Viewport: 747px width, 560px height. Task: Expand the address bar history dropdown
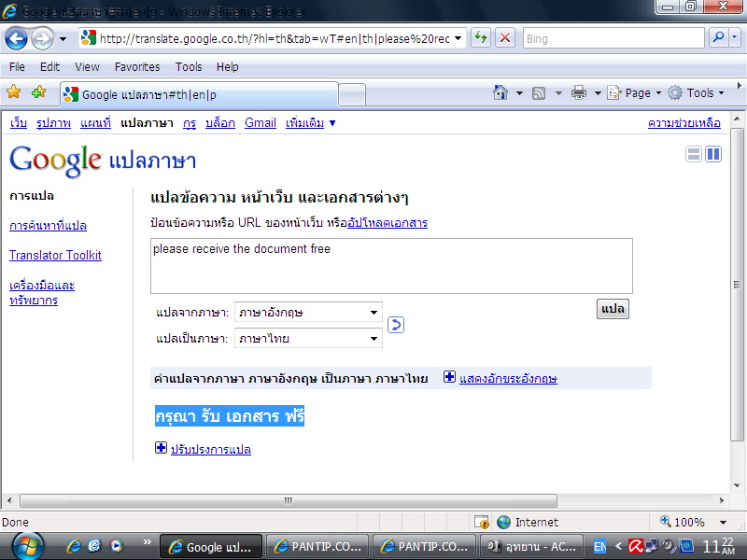pyautogui.click(x=458, y=38)
